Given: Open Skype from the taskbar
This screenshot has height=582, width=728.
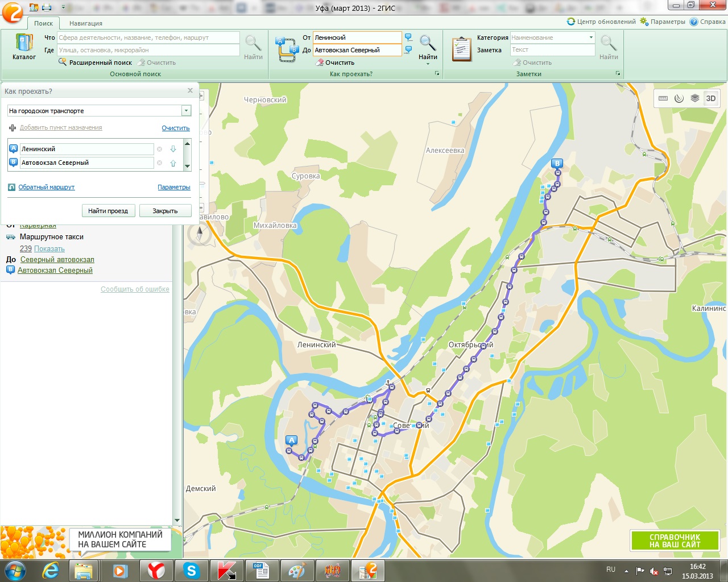Looking at the screenshot, I should tap(191, 571).
